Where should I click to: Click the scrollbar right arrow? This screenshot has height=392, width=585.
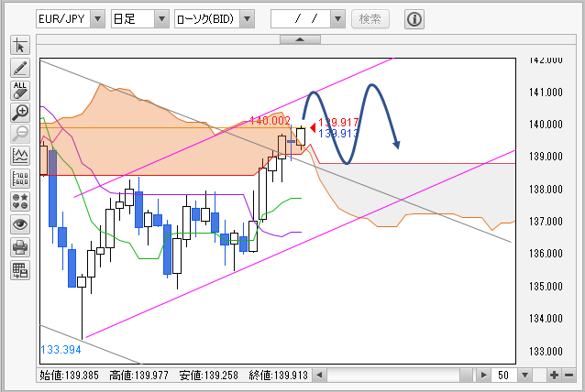[483, 375]
